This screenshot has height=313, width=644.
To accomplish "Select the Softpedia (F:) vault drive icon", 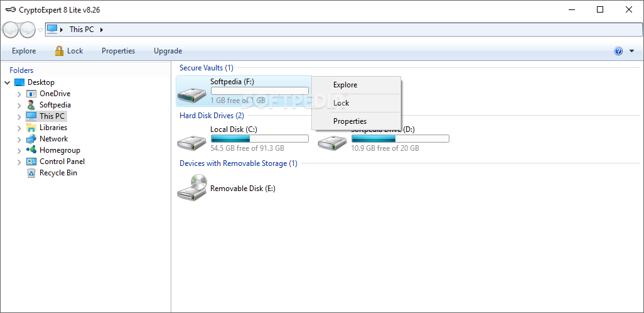I will [x=192, y=95].
